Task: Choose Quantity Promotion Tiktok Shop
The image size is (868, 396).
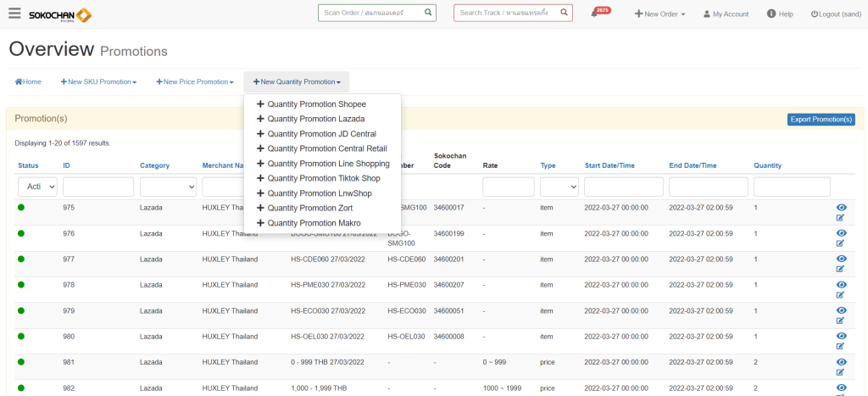Action: [323, 178]
